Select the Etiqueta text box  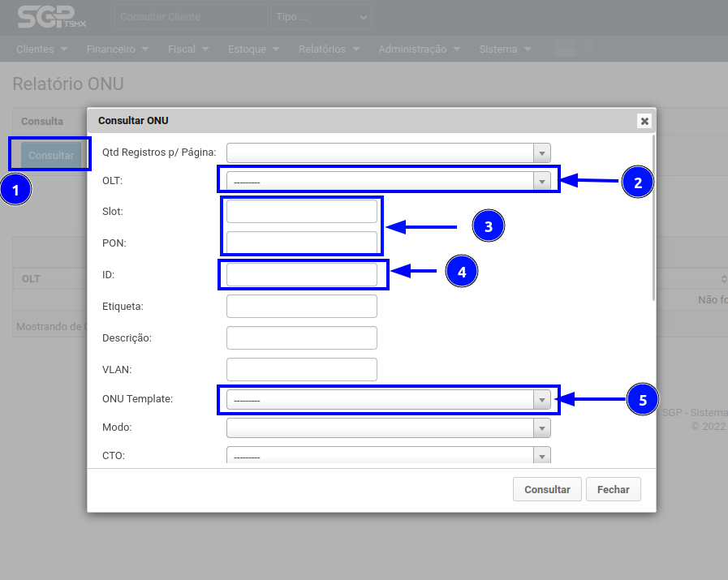coord(301,307)
